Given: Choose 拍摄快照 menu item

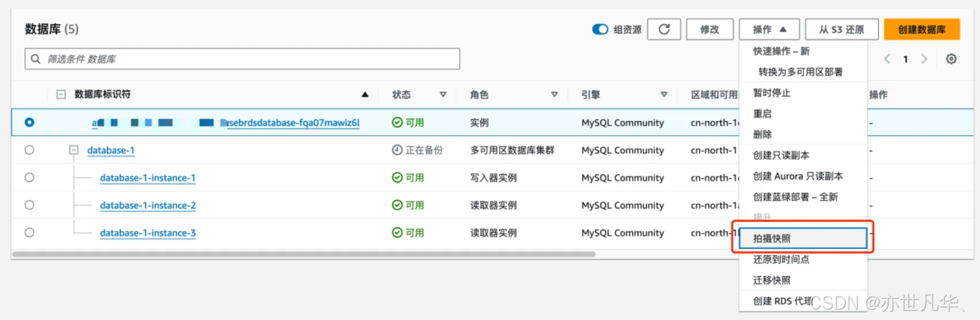Looking at the screenshot, I should coord(803,238).
